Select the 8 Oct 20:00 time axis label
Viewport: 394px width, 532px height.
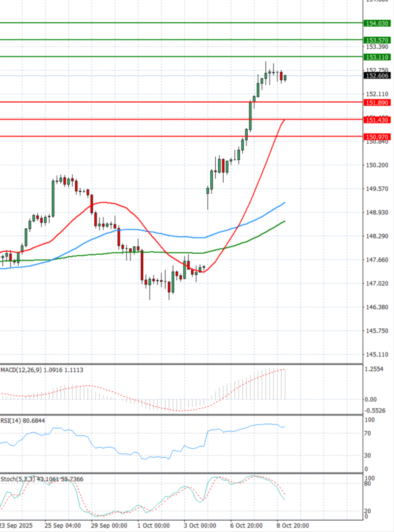[x=293, y=525]
